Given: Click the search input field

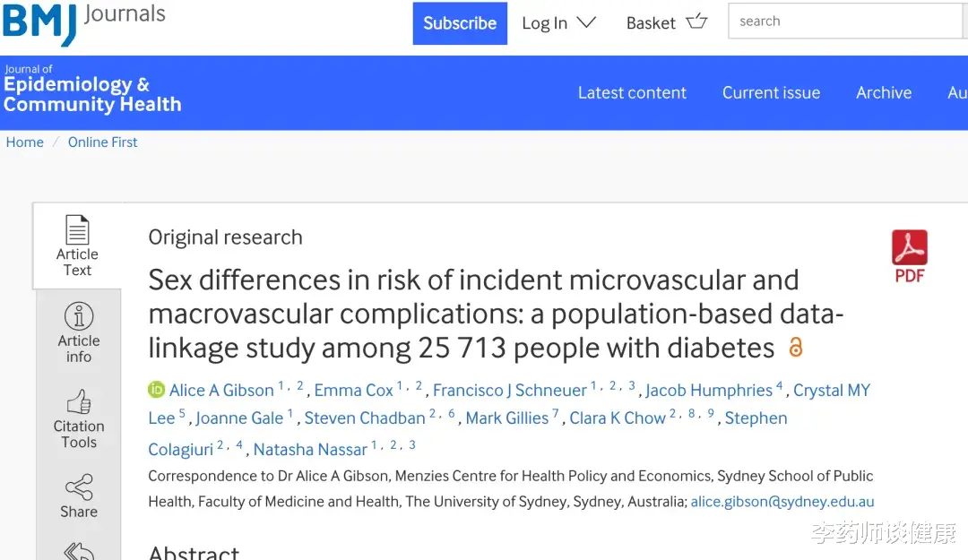Looking at the screenshot, I should tap(846, 21).
